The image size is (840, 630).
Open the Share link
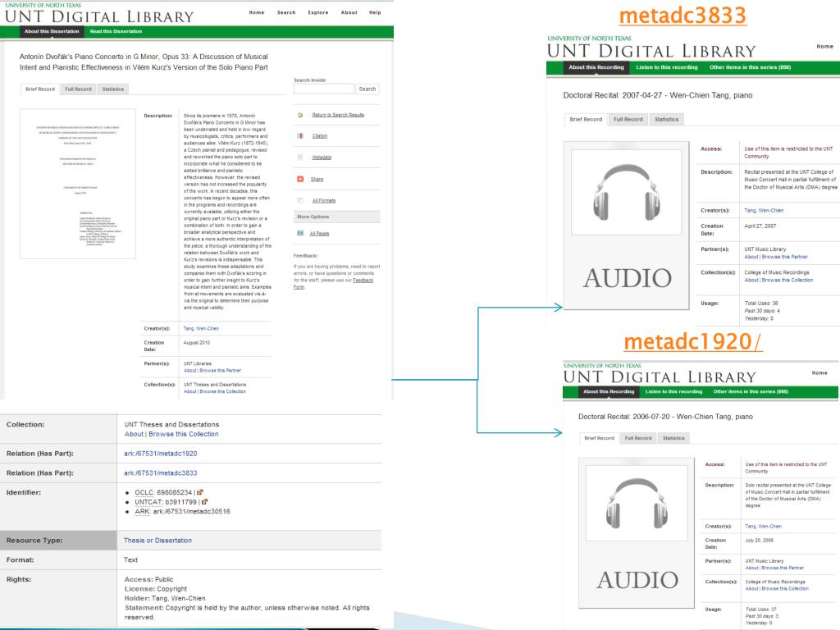(x=317, y=180)
